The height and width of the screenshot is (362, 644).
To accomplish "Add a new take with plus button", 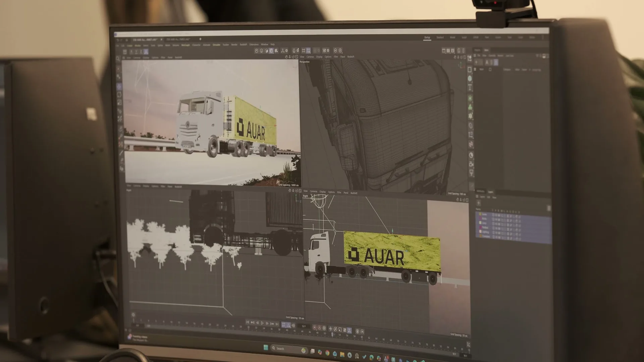I will pyautogui.click(x=476, y=62).
